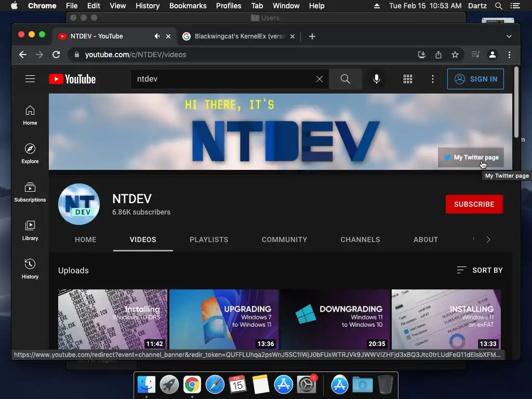
Task: Open Chrome media controls icon
Action: (x=476, y=55)
